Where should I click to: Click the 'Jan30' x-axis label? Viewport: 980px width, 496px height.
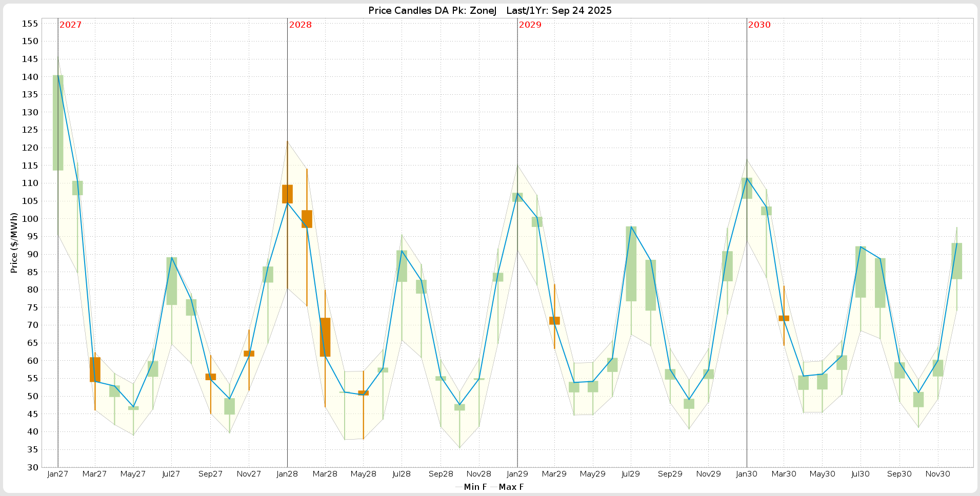click(746, 474)
